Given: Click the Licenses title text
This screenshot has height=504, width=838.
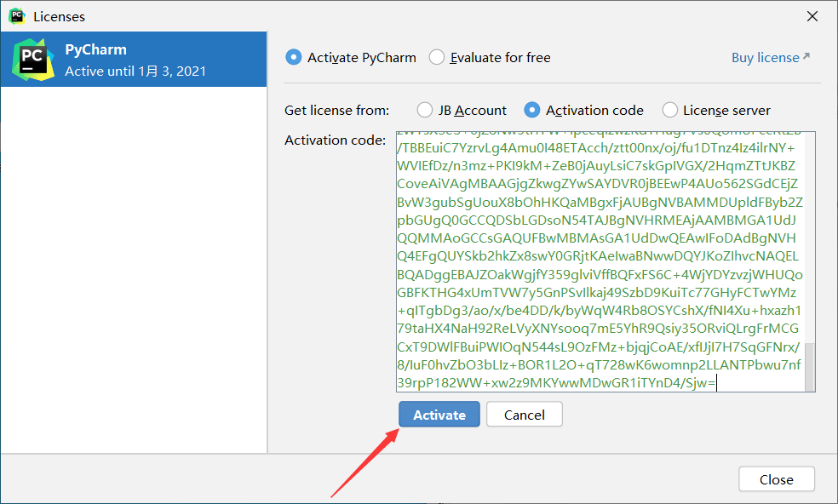Looking at the screenshot, I should coord(60,16).
